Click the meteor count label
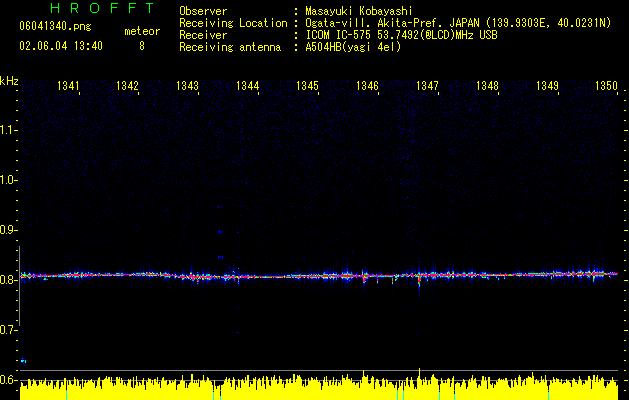This screenshot has height=400, width=629. coord(142,31)
